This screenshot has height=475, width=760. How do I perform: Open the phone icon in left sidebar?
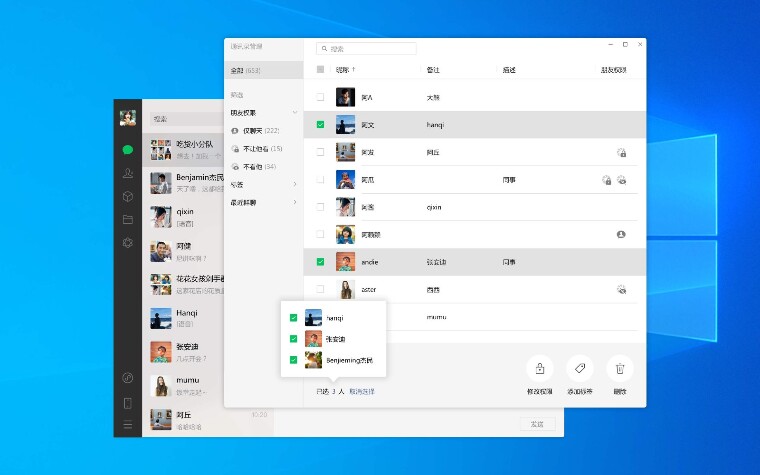127,403
